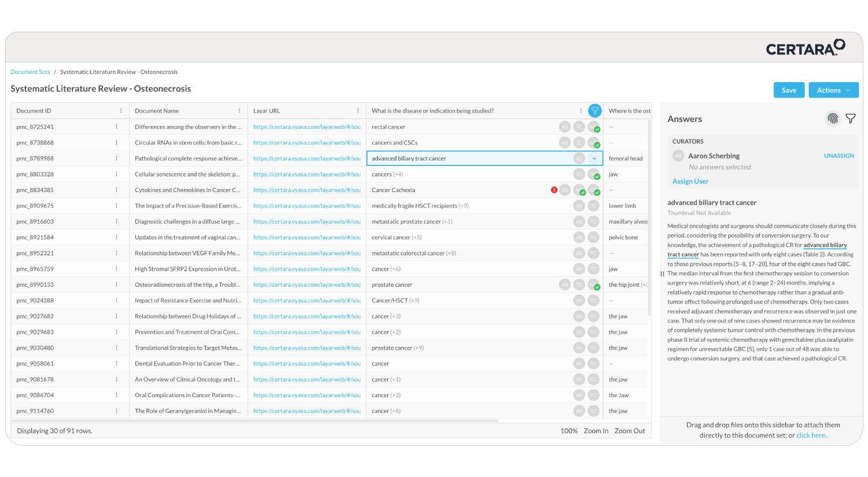Open row menu for pmc_8916603
The width and height of the screenshot is (868, 477).
coord(116,221)
